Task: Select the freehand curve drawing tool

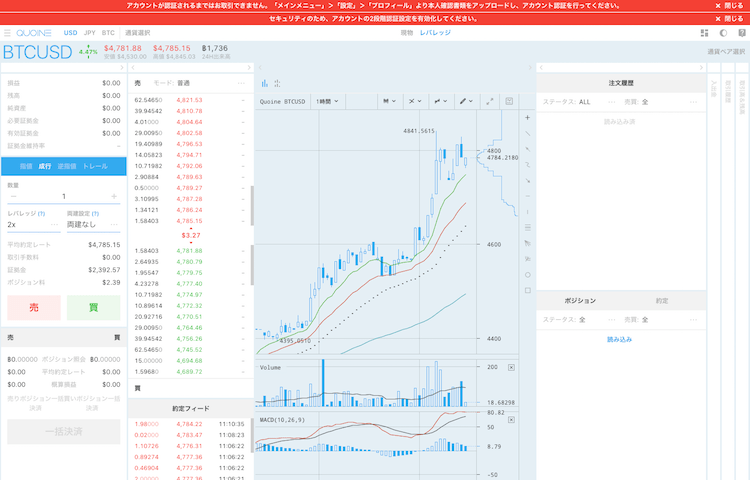Action: (x=528, y=165)
